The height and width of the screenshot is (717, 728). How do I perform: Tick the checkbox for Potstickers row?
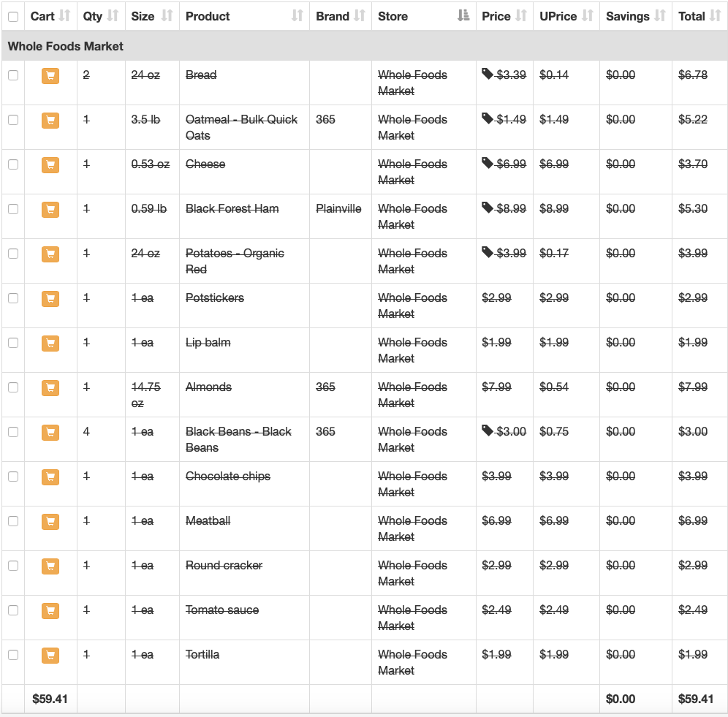click(x=13, y=298)
